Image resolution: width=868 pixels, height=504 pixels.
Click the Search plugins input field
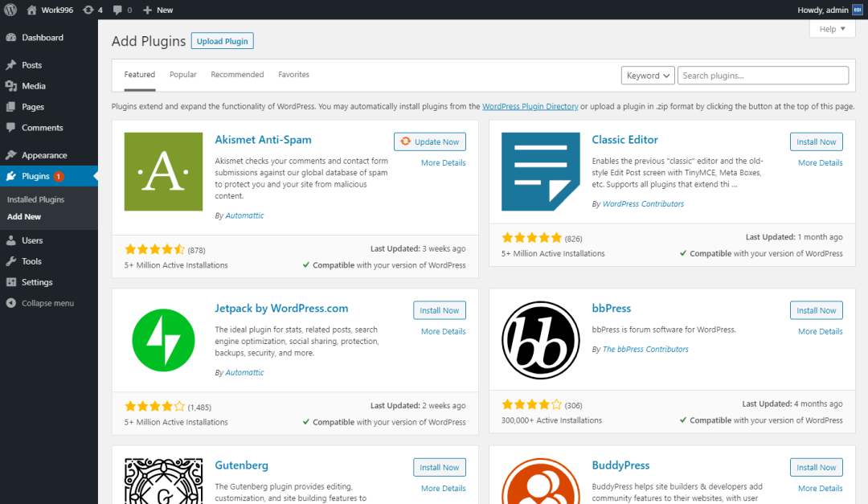[763, 76]
